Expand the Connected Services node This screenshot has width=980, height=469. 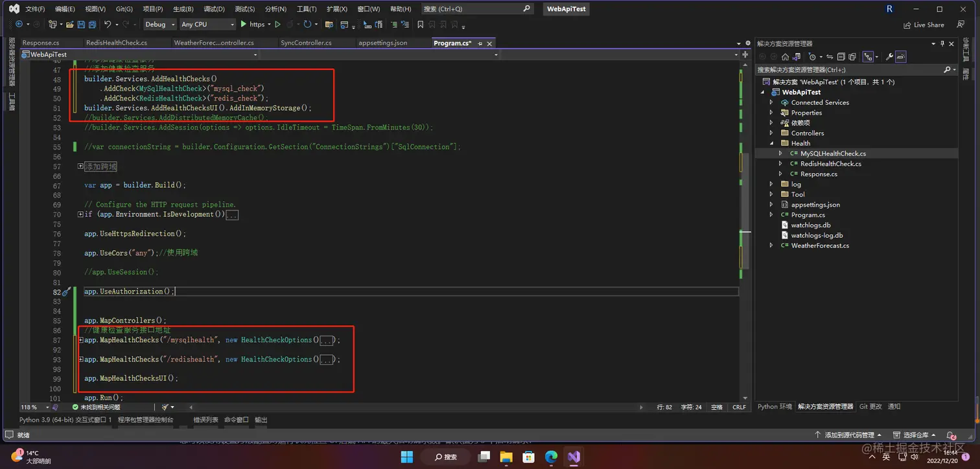[x=771, y=102]
